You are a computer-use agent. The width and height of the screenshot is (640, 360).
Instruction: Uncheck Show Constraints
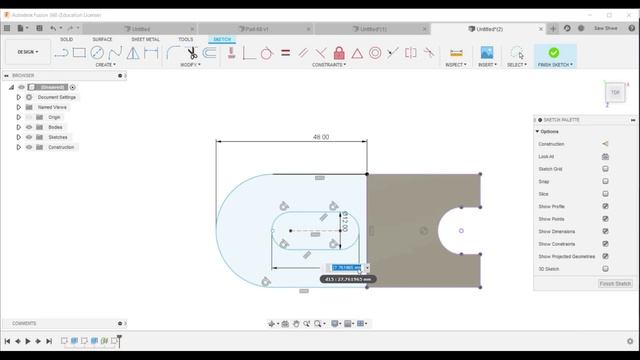[605, 244]
